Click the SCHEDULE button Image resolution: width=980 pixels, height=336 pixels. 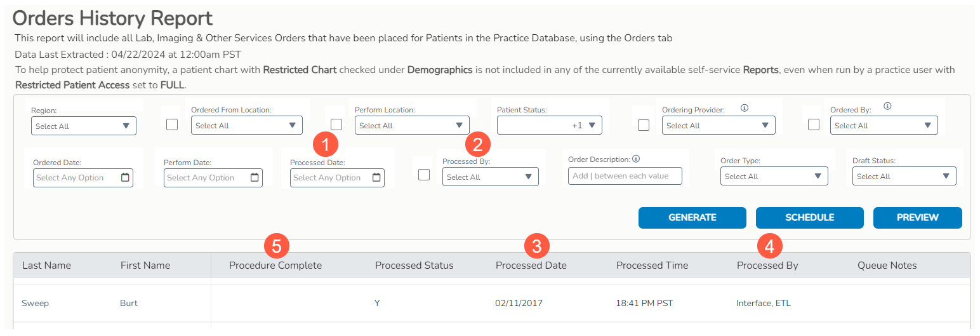(x=809, y=217)
